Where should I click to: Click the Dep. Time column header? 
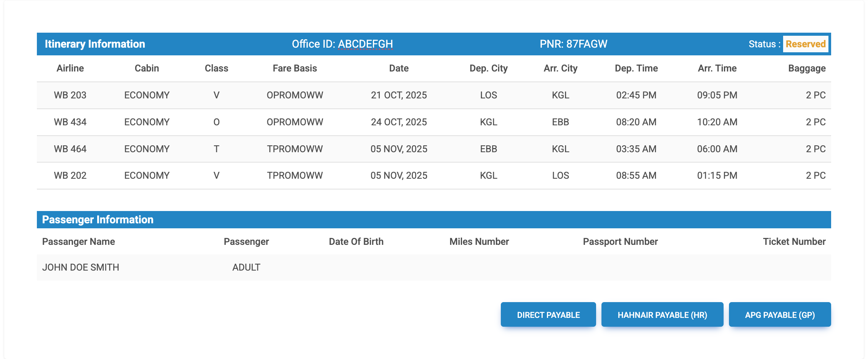click(636, 68)
